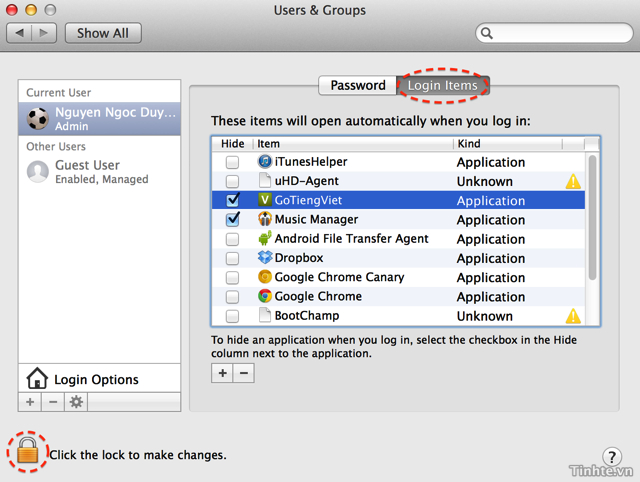Select the BootChamp item name

coord(307,315)
